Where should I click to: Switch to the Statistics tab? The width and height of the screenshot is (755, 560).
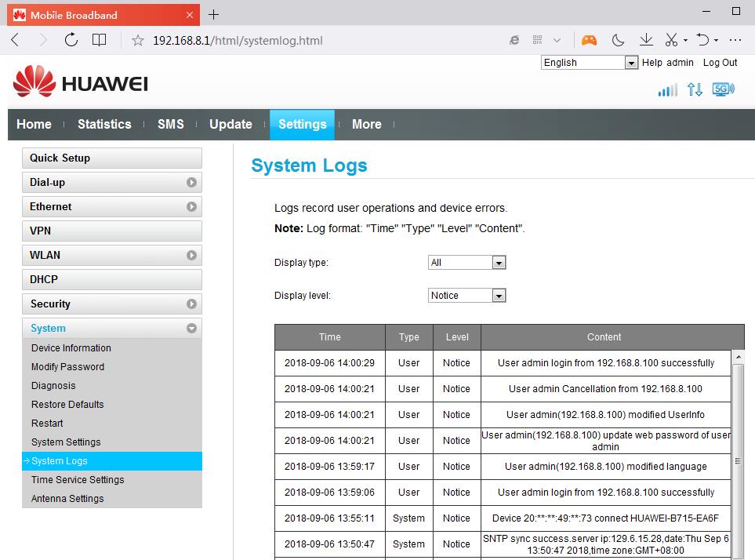[104, 125]
